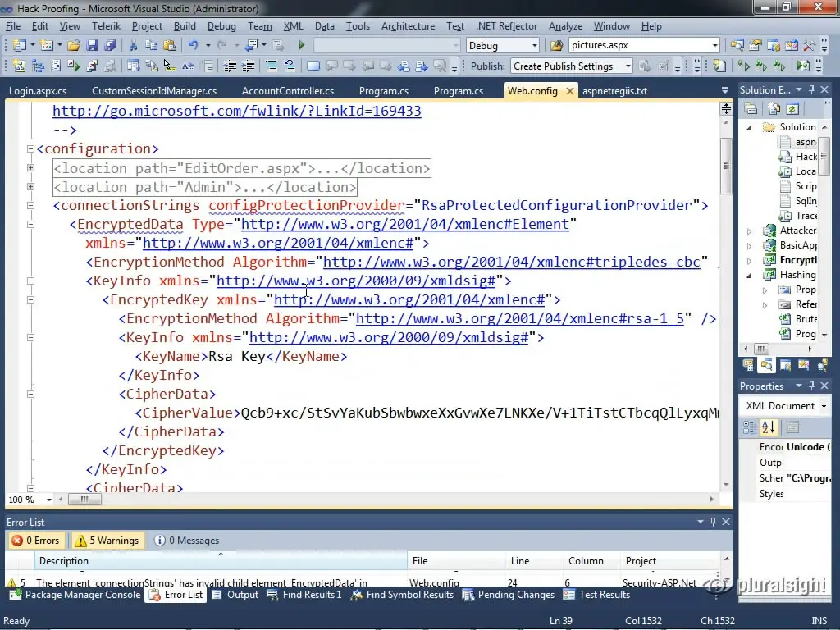Switch to aspnetregiis.txt tab
This screenshot has height=630, width=840.
614,90
